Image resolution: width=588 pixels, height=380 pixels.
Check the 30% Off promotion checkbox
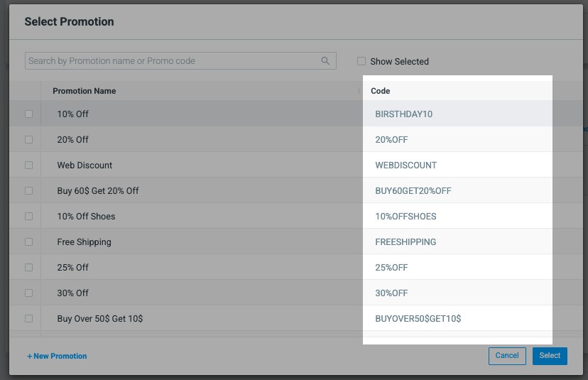(29, 293)
